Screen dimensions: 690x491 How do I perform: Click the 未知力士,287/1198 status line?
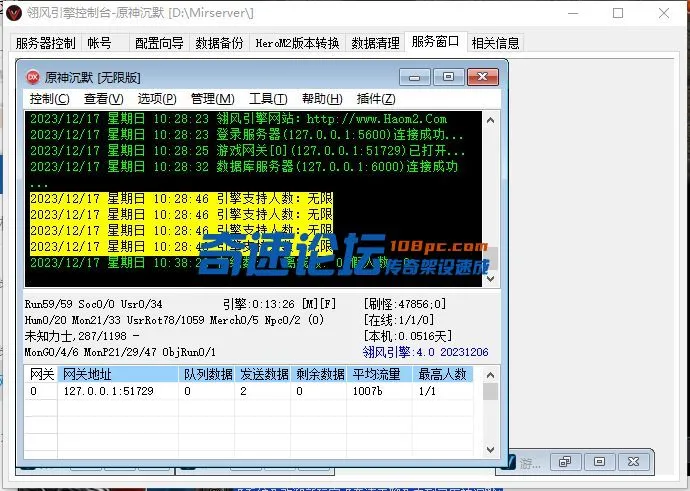(82, 336)
